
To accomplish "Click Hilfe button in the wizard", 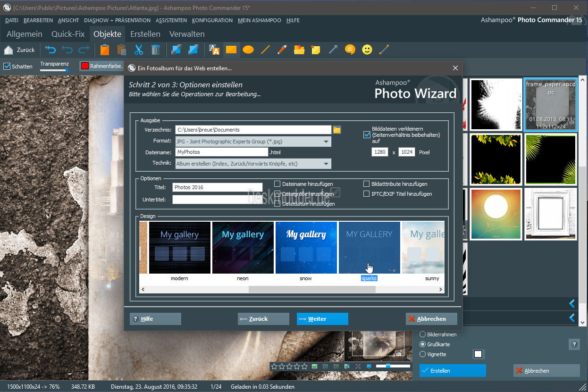I will tap(155, 319).
